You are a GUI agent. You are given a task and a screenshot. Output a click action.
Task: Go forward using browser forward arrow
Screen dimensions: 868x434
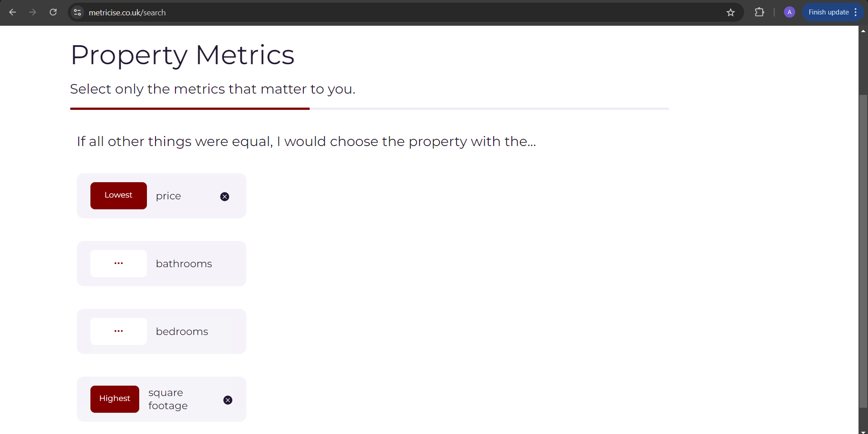click(33, 12)
